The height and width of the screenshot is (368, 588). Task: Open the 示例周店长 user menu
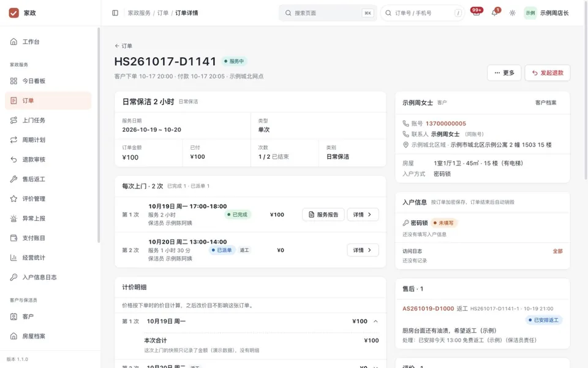click(x=546, y=13)
